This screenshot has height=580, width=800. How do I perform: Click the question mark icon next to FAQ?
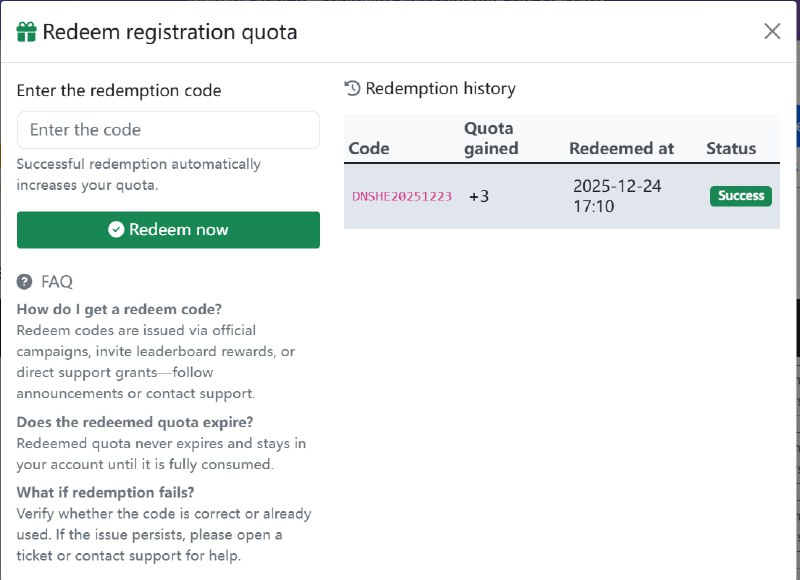coord(22,282)
